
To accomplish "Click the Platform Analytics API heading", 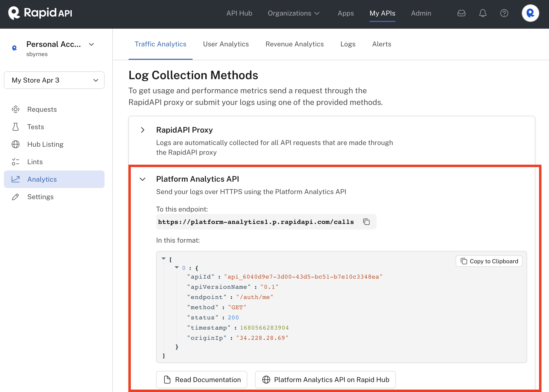I will [x=198, y=179].
